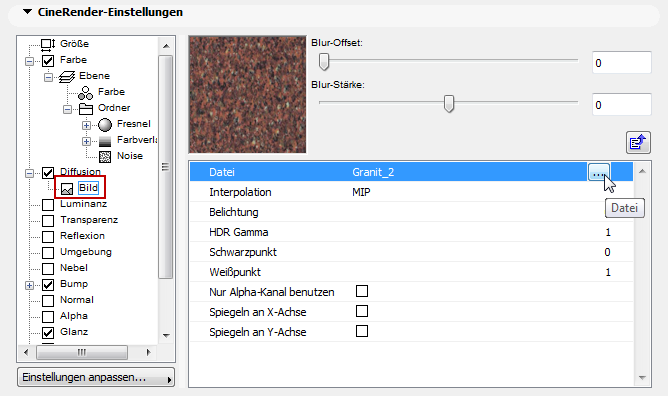Image resolution: width=668 pixels, height=396 pixels.
Task: Open the Einstellungen anpassen menu button
Action: click(x=96, y=378)
